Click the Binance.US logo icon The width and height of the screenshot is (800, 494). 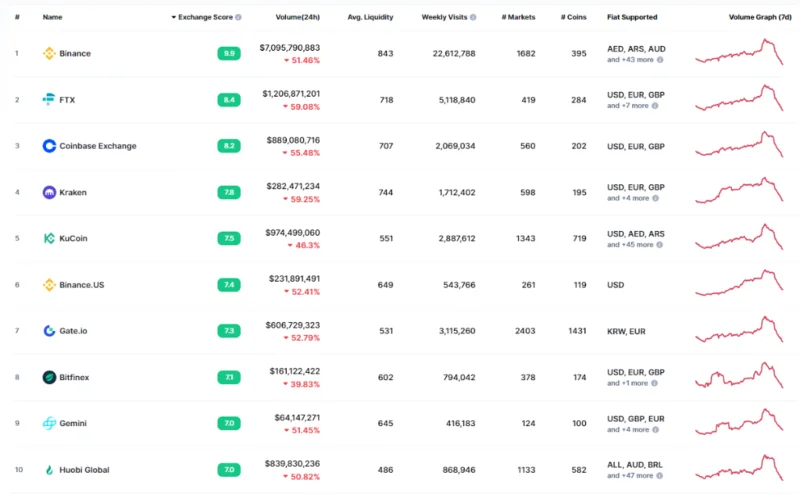(49, 285)
